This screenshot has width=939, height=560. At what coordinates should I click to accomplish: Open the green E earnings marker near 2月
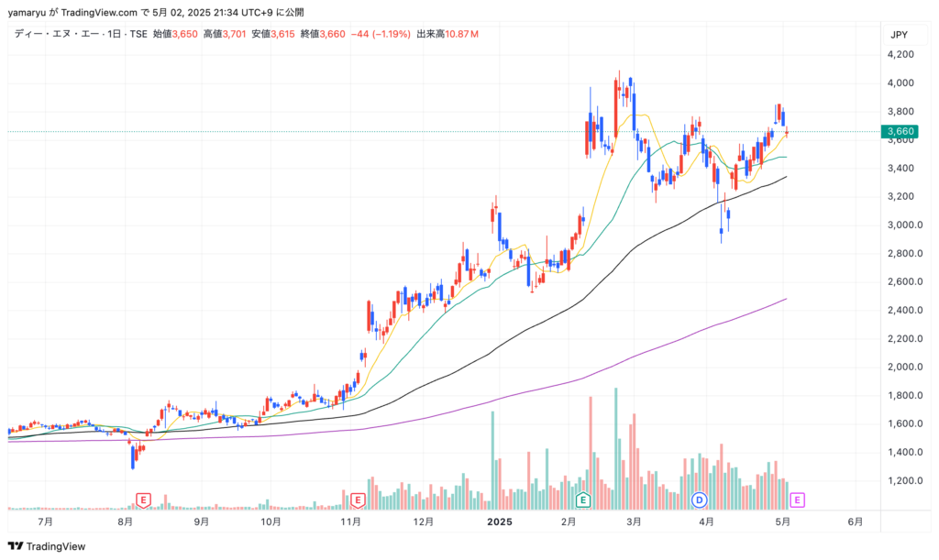point(582,500)
